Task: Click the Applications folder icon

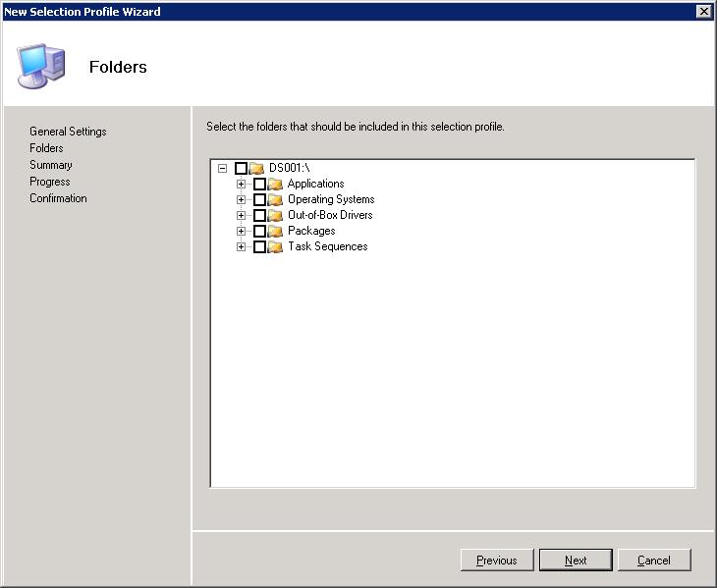Action: [276, 185]
